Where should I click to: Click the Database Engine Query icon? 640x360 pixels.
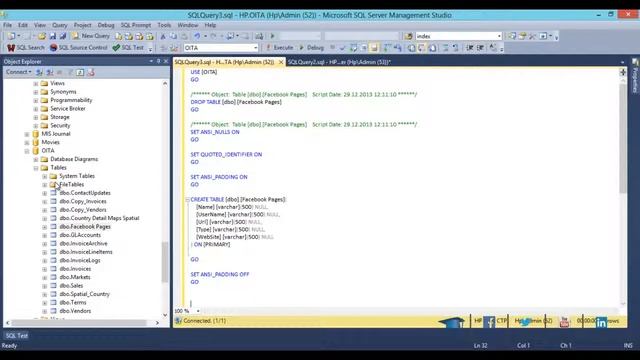point(118,36)
